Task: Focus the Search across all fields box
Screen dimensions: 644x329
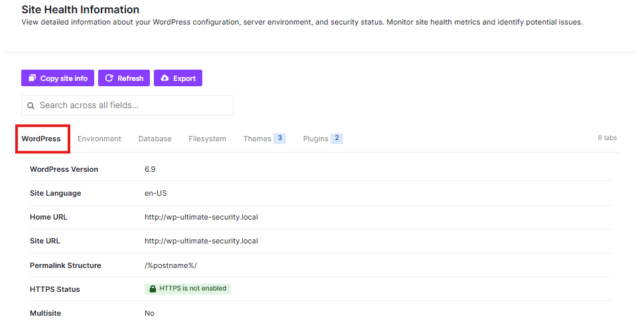Action: coord(127,105)
